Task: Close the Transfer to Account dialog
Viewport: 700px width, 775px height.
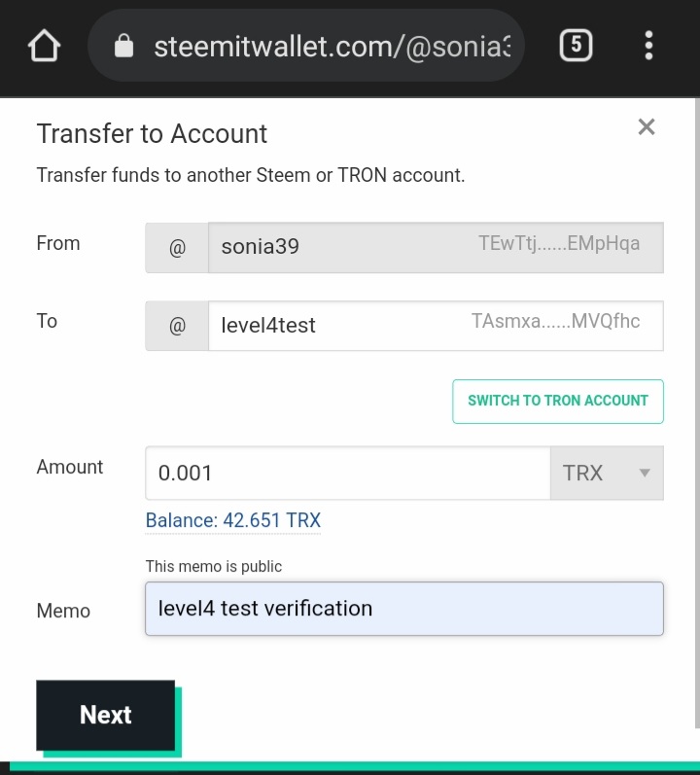Action: coord(647,126)
